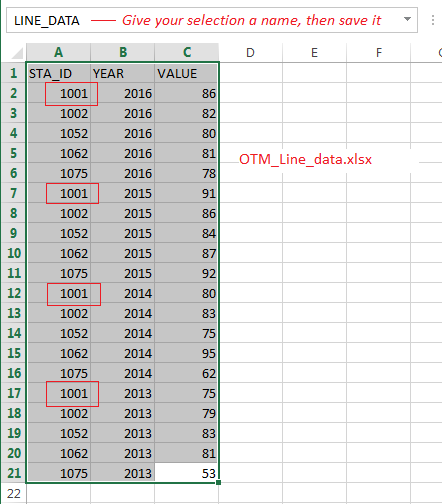Click the selection fill handle square
The width and height of the screenshot is (442, 504).
218,482
